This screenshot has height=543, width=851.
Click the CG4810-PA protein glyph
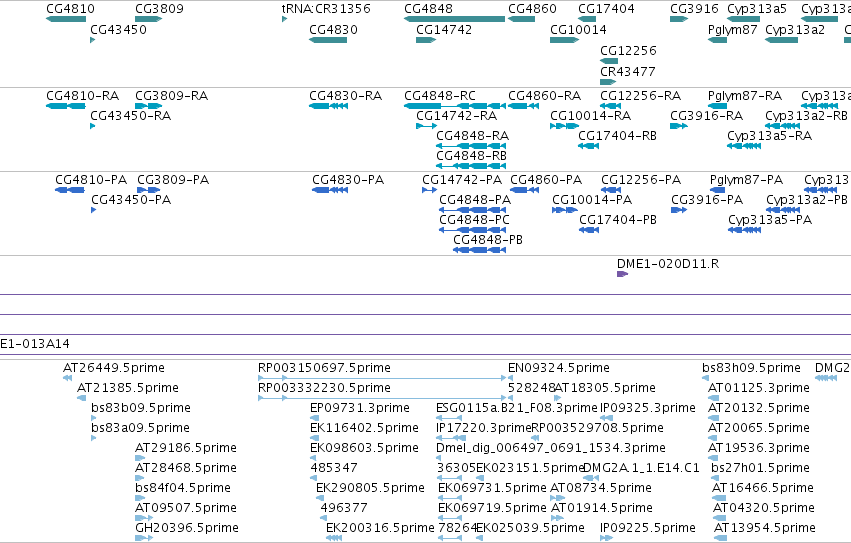pos(69,190)
